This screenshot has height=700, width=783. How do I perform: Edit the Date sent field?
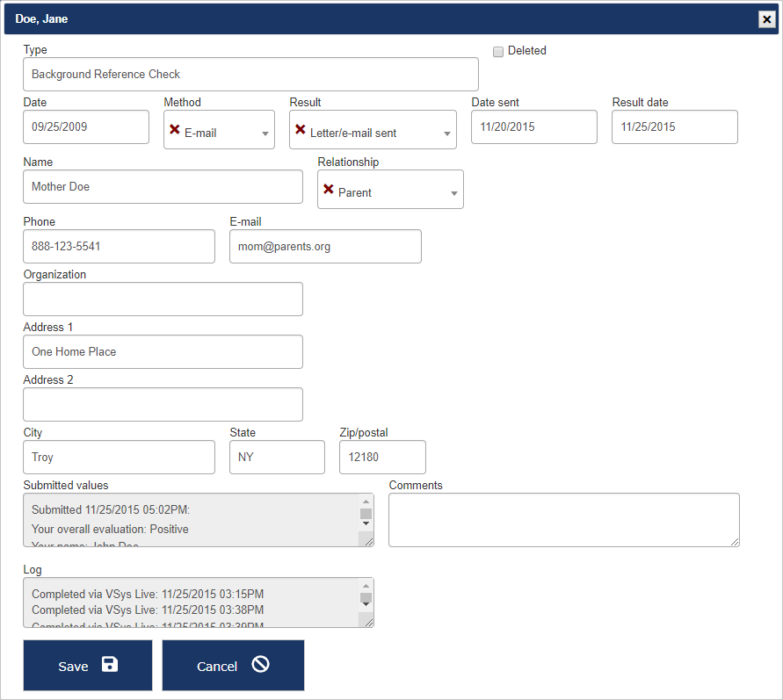(x=533, y=127)
